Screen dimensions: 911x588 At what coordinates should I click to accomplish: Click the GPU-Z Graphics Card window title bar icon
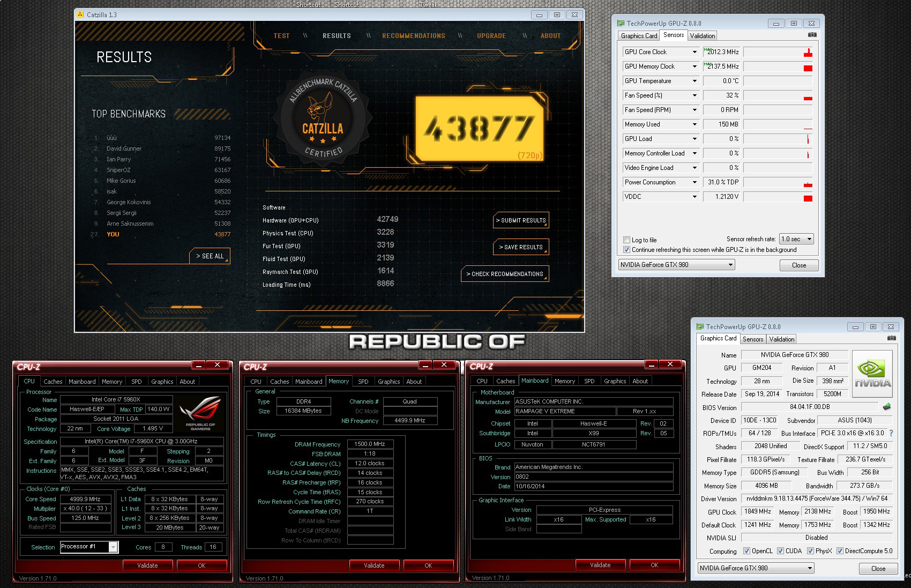(700, 326)
